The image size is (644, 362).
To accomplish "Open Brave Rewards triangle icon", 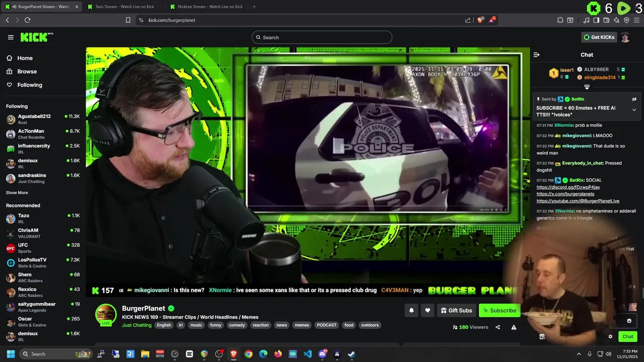I will point(492,20).
